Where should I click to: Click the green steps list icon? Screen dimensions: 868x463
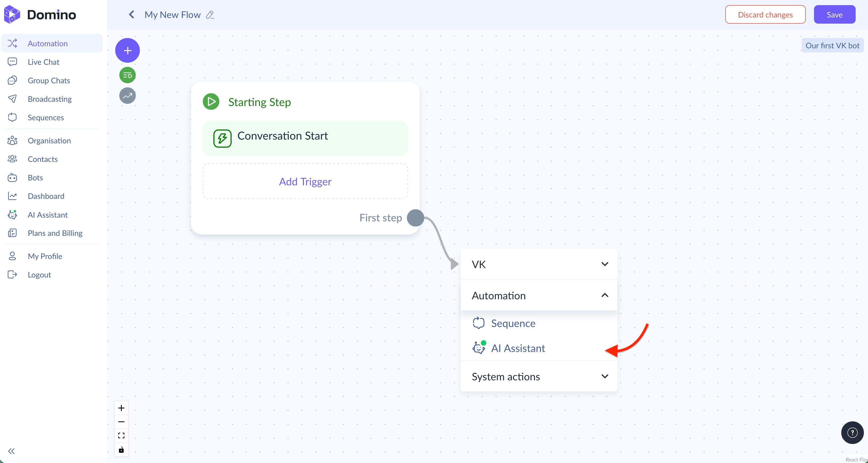127,75
